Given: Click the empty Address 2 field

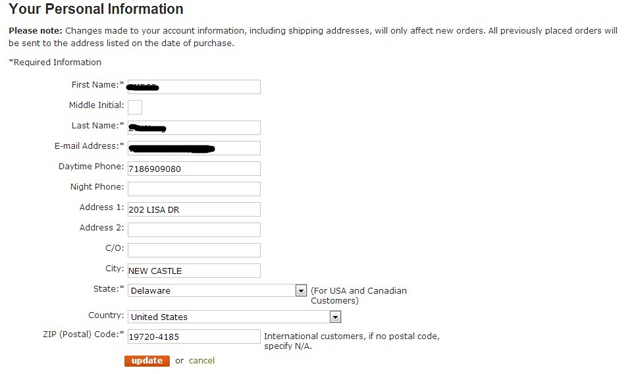Looking at the screenshot, I should pyautogui.click(x=194, y=230).
